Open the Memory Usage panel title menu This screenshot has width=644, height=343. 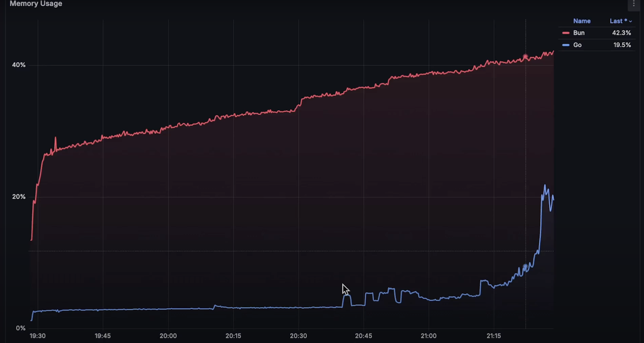36,4
